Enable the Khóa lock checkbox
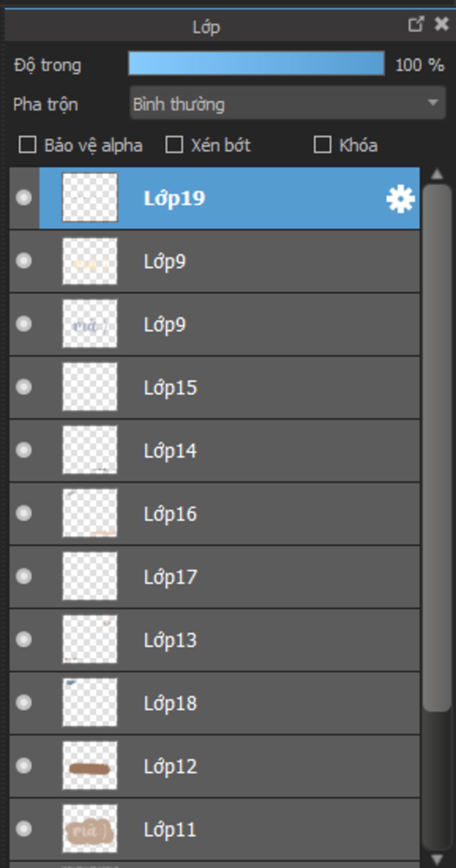 (x=322, y=145)
